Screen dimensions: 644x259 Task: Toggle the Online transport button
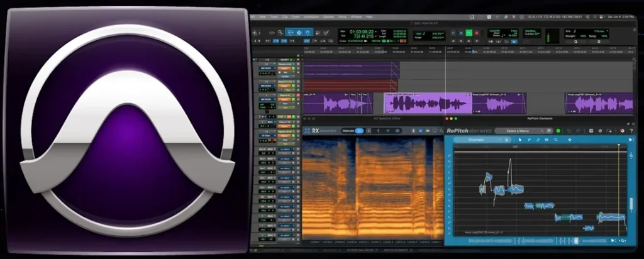[453, 33]
